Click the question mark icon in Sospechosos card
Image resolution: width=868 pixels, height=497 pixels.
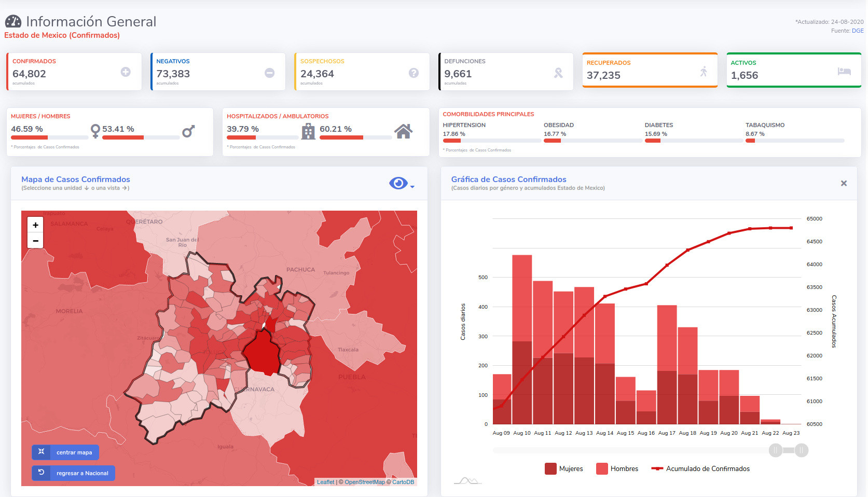[414, 73]
